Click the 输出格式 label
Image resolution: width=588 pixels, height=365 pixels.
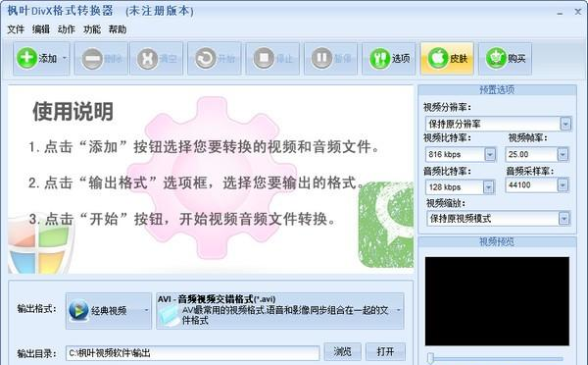tap(36, 309)
